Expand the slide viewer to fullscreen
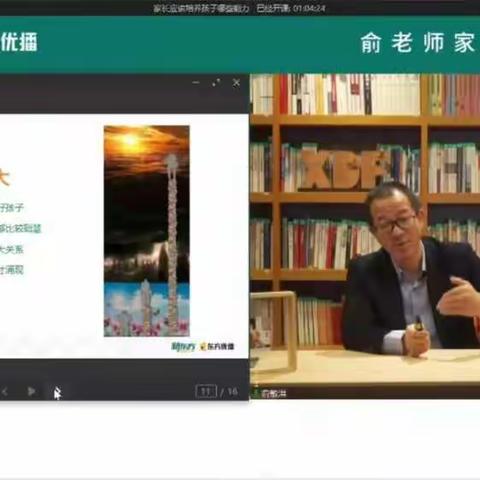Viewport: 480px width, 480px height. (216, 82)
